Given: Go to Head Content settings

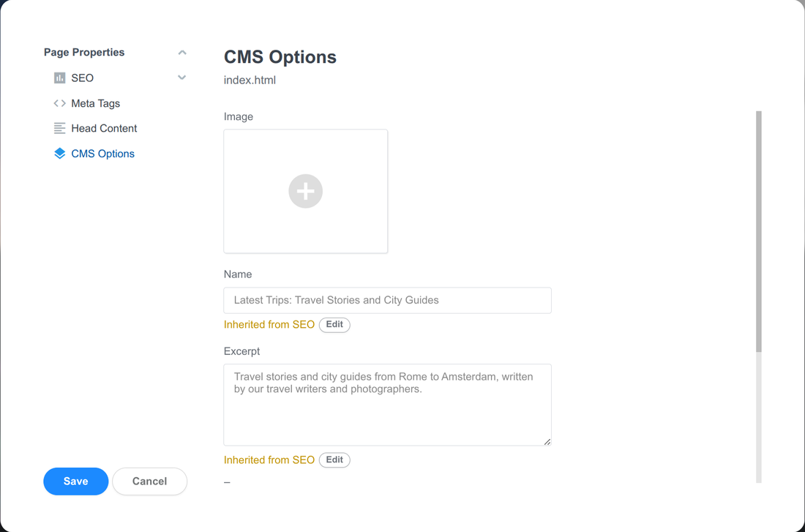Looking at the screenshot, I should click(x=104, y=128).
